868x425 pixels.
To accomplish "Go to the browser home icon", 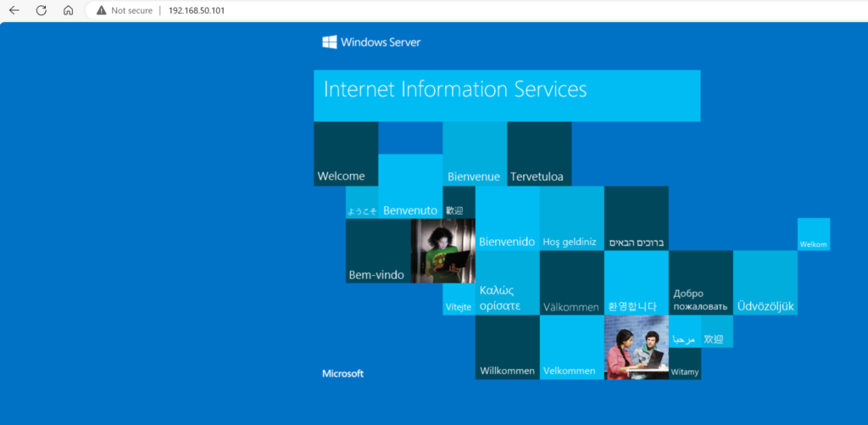I will pos(68,10).
